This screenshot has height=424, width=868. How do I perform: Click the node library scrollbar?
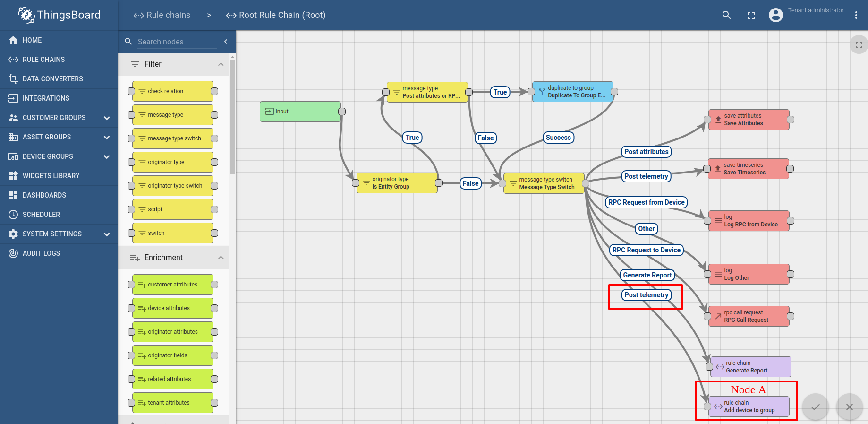[x=232, y=118]
